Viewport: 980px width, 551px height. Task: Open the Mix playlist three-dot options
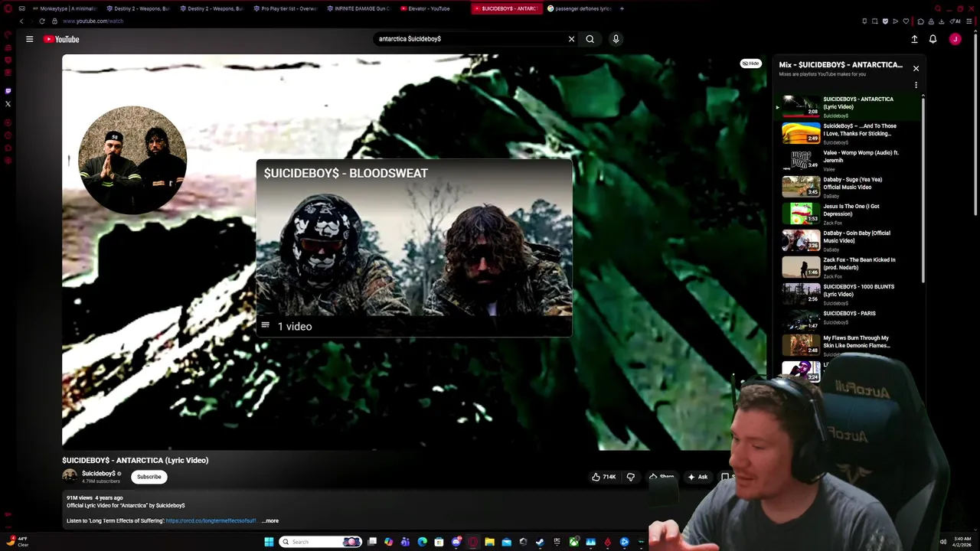[916, 85]
